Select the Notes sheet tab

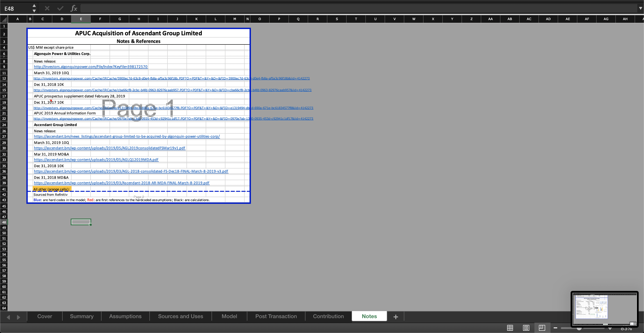tap(369, 316)
